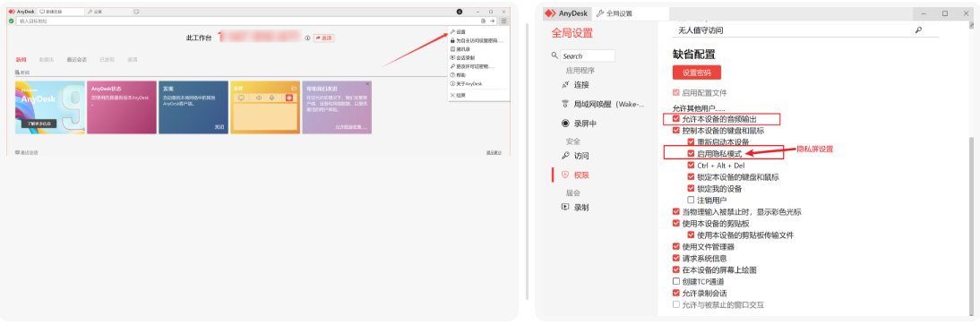
Task: Toggle 锁定我的设备 checkbox
Action: coord(691,189)
